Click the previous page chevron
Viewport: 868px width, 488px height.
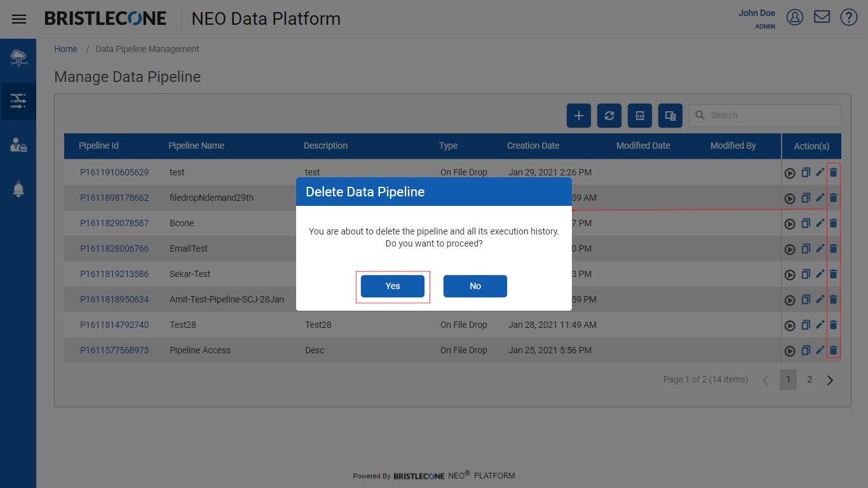coord(765,380)
